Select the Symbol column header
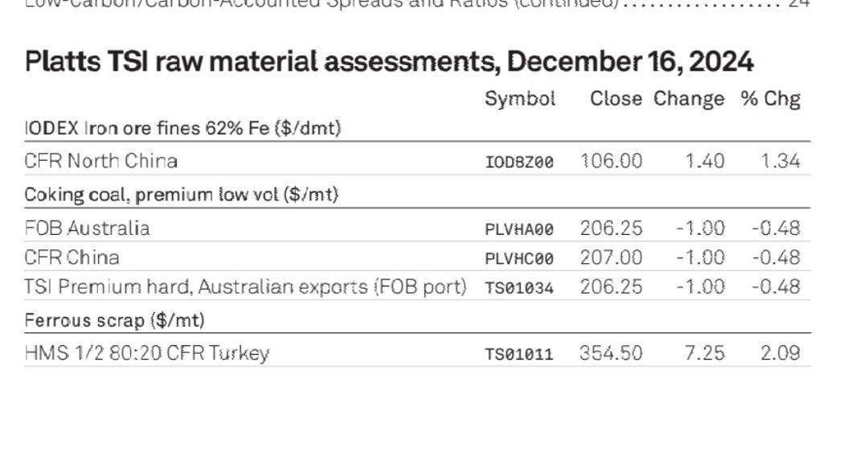Viewport: 868px width, 465px height. [x=520, y=100]
